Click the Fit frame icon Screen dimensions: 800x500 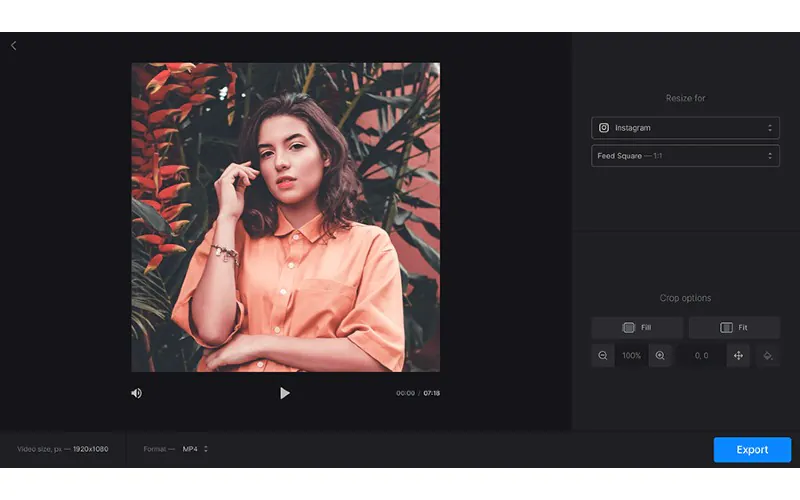tap(725, 327)
